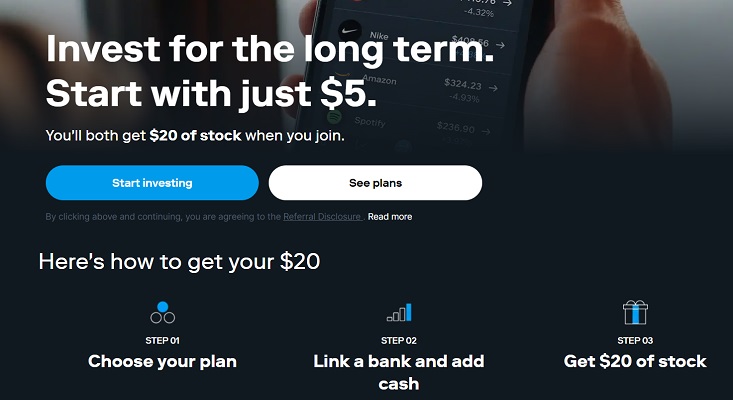The width and height of the screenshot is (733, 400).
Task: Expand the Read more text
Action: 390,217
